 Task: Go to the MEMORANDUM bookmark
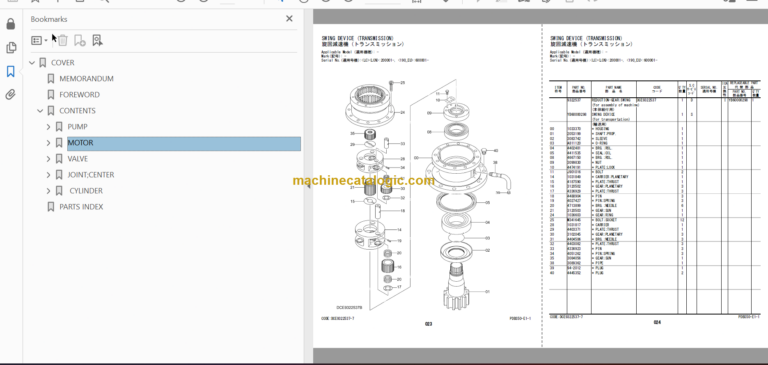pyautogui.click(x=86, y=78)
